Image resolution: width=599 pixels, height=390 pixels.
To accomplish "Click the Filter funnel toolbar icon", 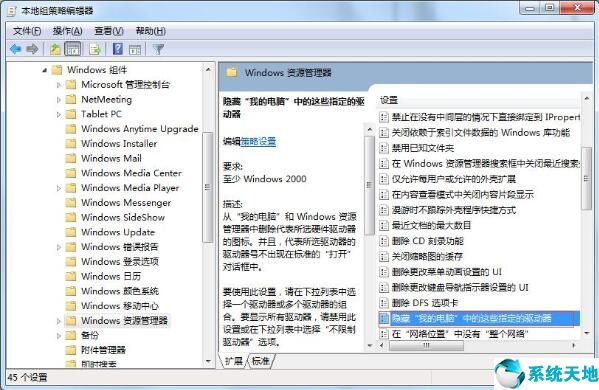I will point(158,49).
